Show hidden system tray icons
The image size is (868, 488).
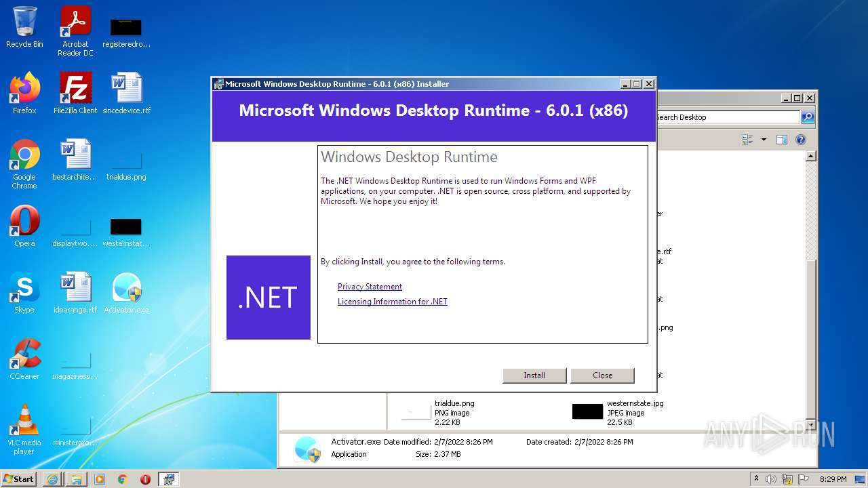(756, 479)
